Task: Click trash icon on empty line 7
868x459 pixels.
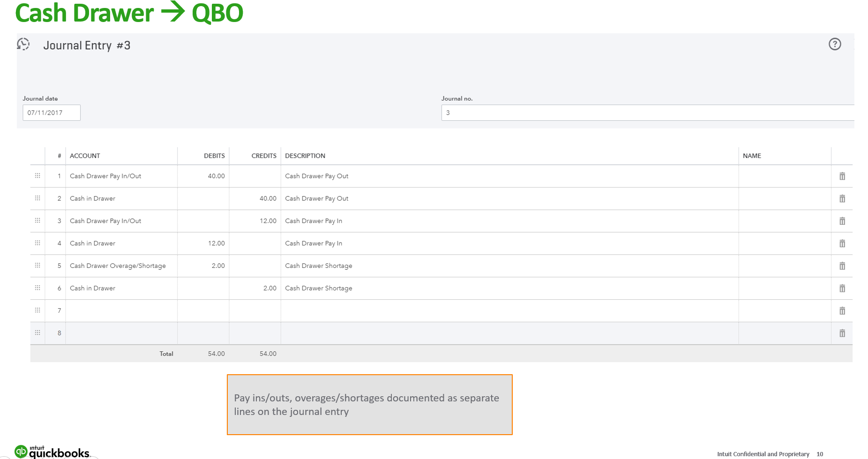Action: point(842,311)
